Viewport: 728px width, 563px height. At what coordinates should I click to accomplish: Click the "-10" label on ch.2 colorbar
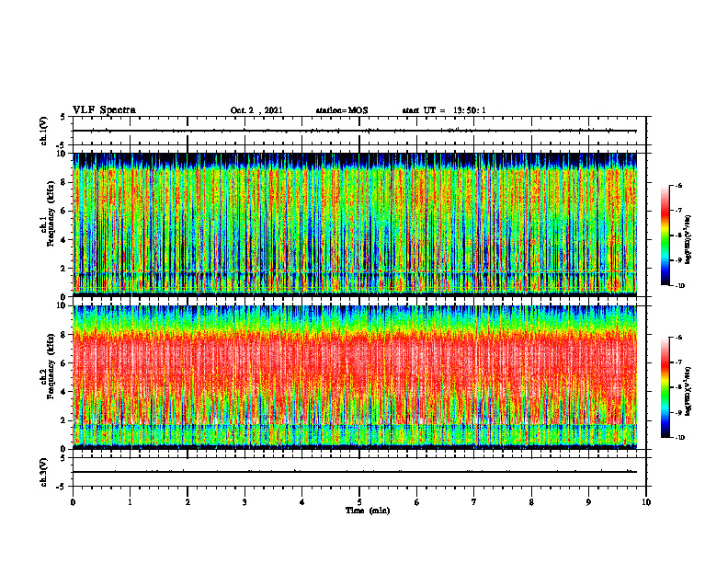tap(680, 438)
